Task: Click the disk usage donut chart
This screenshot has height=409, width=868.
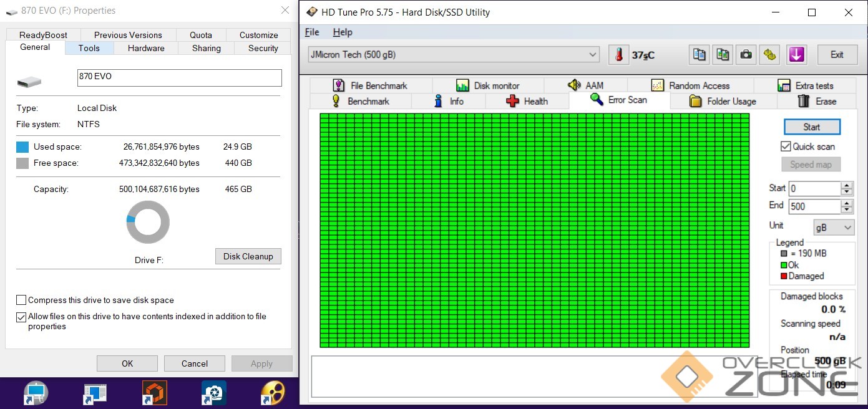Action: pos(148,222)
